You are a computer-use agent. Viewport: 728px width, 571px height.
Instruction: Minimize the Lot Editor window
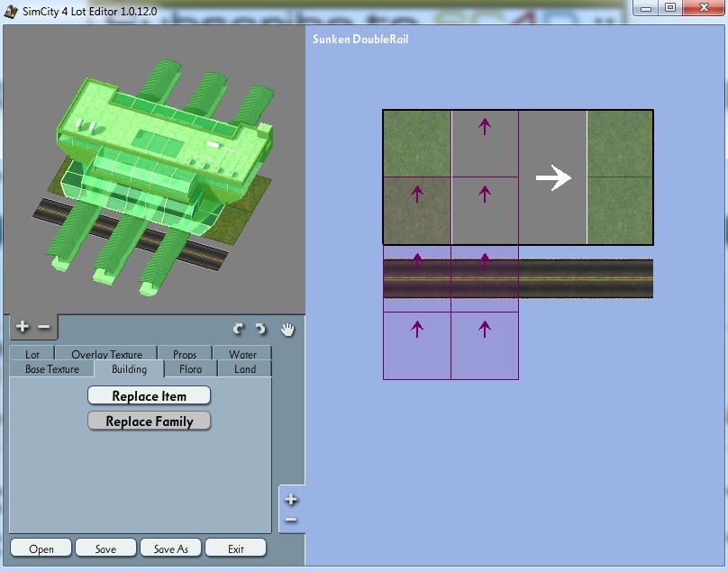pos(646,8)
